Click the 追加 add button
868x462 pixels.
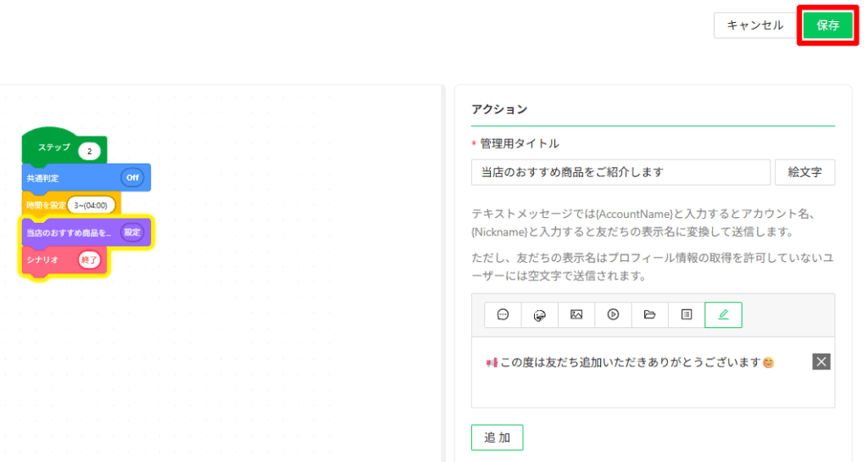click(497, 437)
